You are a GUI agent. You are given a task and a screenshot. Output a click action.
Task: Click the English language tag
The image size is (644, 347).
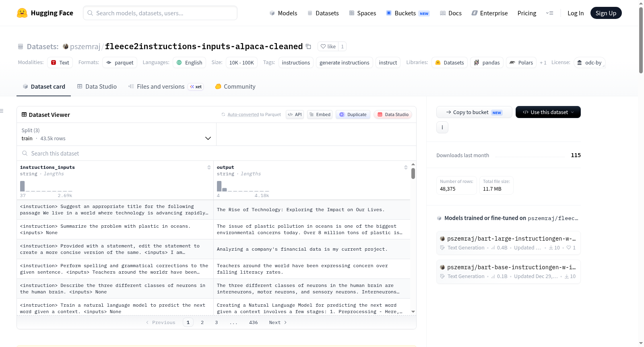point(190,62)
